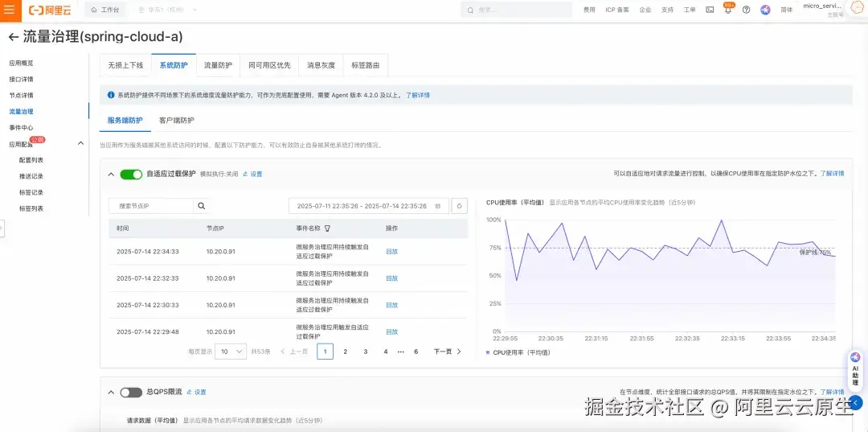Click 回放 for event at 22:29:48

(x=392, y=331)
